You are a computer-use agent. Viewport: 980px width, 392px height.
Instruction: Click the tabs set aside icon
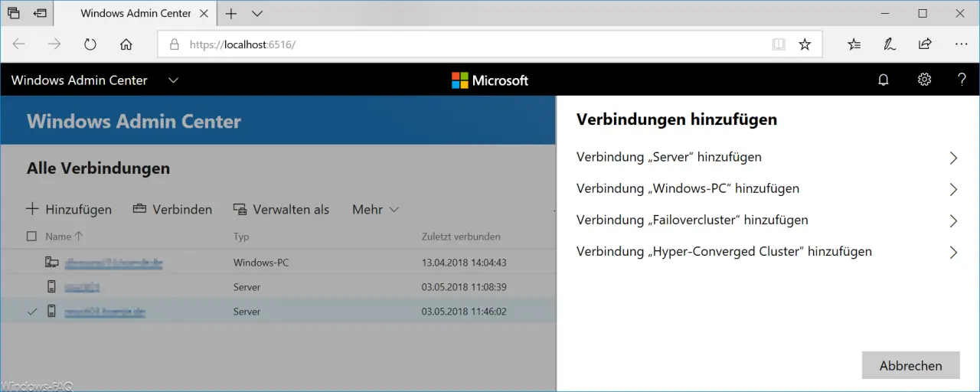coord(14,13)
